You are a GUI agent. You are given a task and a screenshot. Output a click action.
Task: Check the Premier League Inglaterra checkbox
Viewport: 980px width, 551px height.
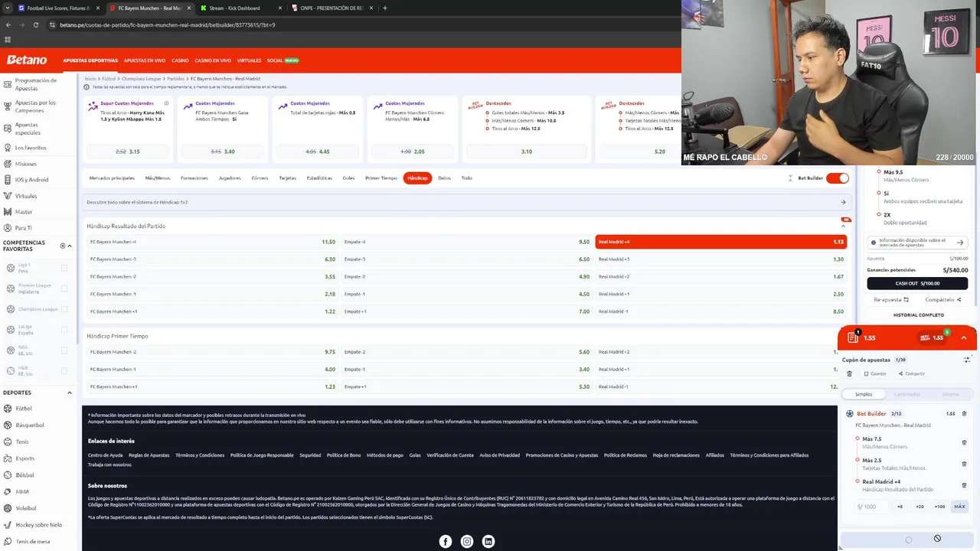64,289
